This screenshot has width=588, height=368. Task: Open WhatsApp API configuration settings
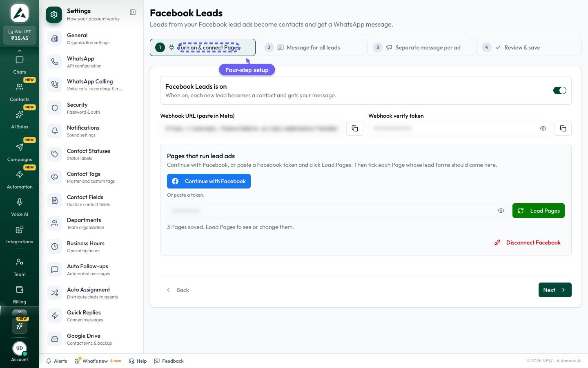point(91,62)
